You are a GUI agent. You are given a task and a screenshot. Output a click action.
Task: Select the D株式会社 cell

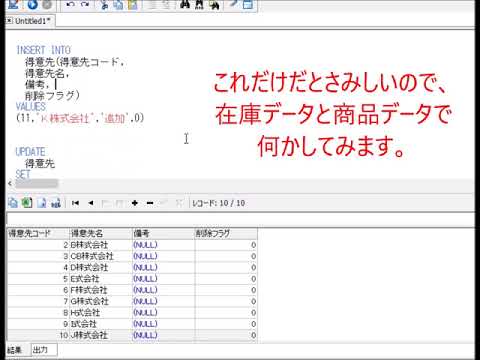pos(100,268)
